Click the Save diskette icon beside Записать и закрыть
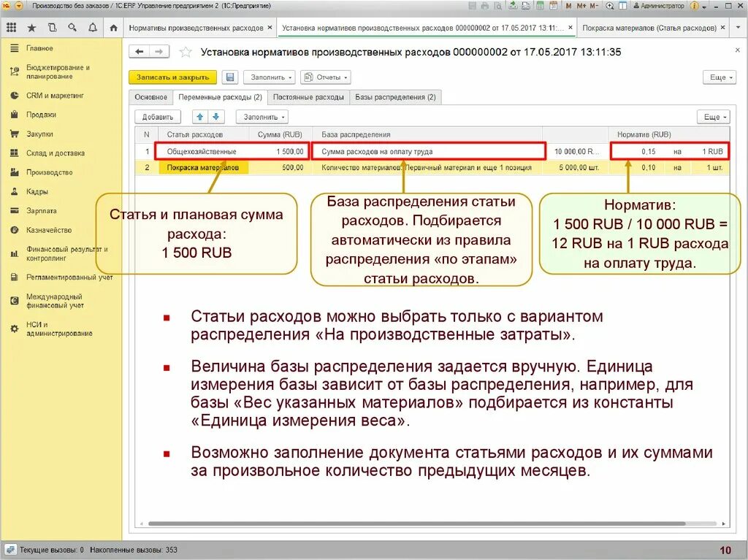Image resolution: width=748 pixels, height=560 pixels. [x=230, y=77]
